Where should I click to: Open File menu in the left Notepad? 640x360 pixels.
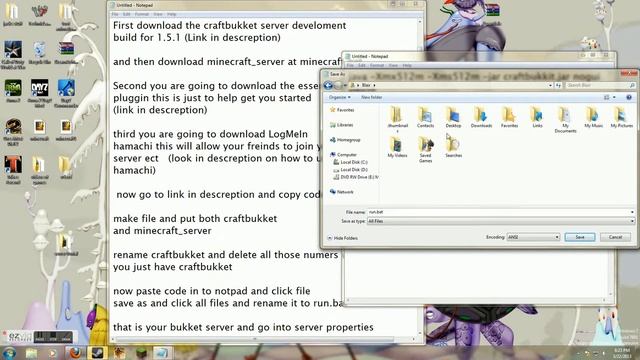[115, 14]
